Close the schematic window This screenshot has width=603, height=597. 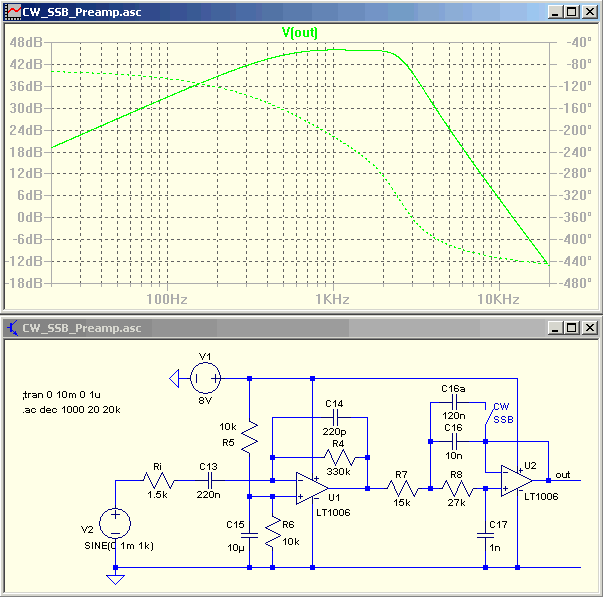(590, 328)
